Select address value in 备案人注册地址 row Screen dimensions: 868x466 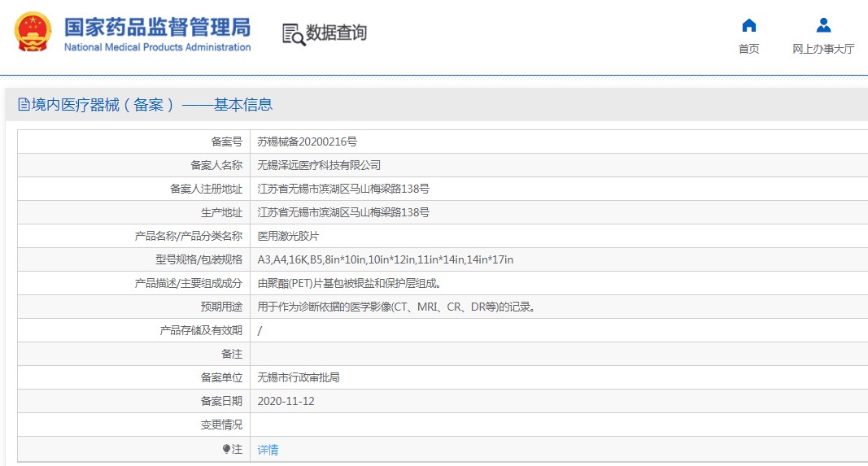click(343, 189)
